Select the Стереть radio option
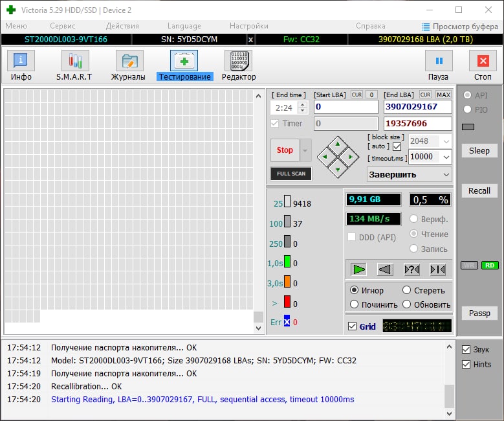This screenshot has width=504, height=421. coord(406,290)
